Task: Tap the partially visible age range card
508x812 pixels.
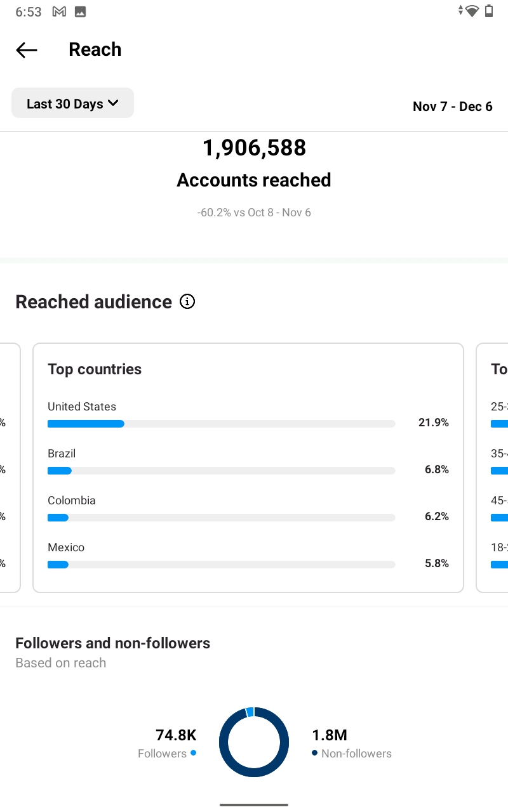Action: [x=492, y=468]
